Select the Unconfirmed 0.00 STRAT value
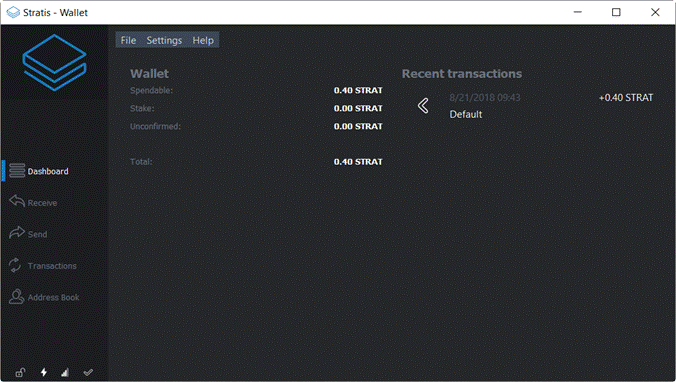 click(358, 126)
